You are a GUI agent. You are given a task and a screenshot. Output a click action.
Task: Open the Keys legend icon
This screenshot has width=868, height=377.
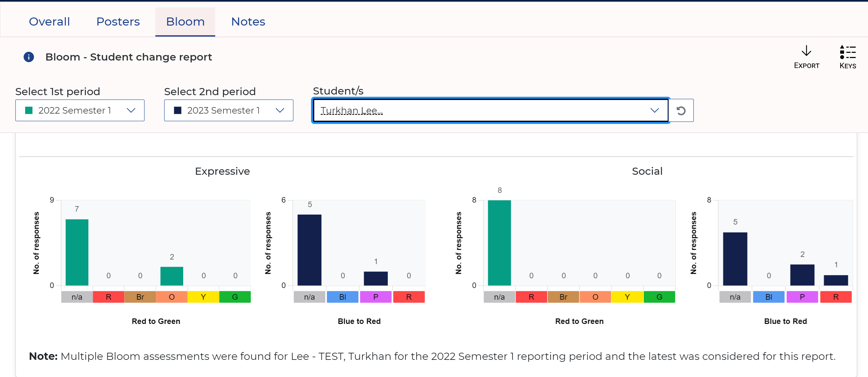pos(847,52)
